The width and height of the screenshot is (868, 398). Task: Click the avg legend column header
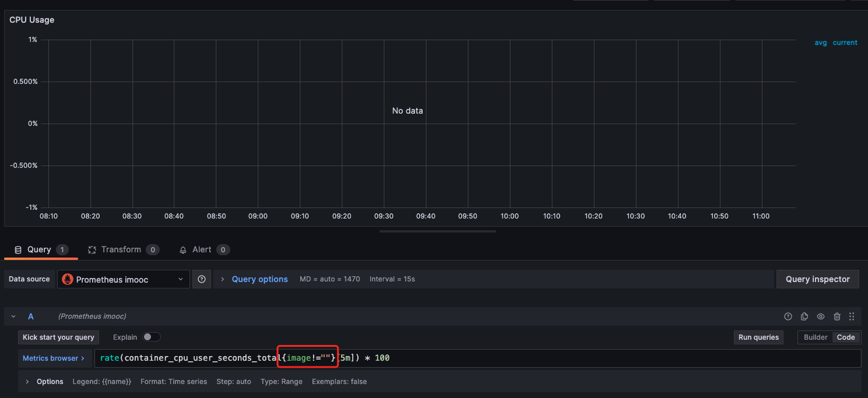[821, 43]
